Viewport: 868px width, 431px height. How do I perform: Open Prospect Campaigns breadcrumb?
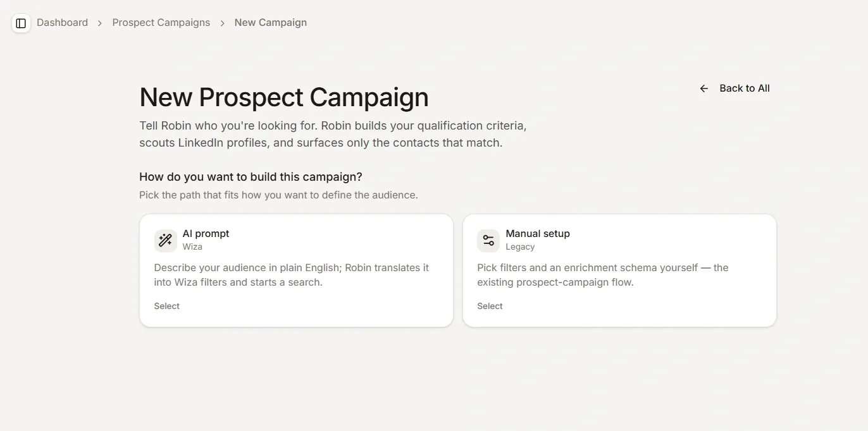click(161, 23)
